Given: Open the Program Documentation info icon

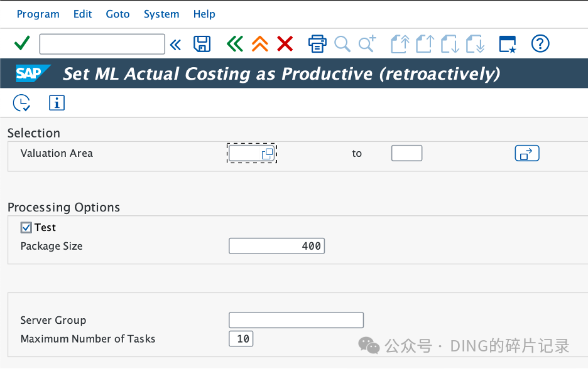Looking at the screenshot, I should pyautogui.click(x=57, y=103).
